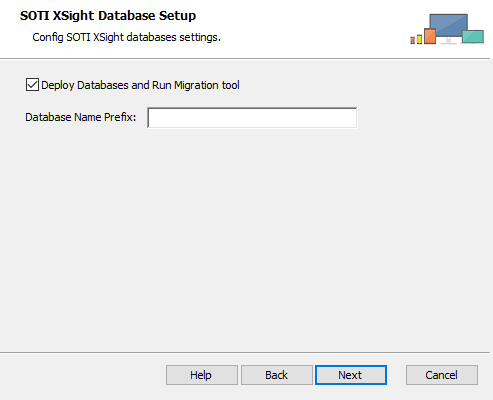Click the SOTI XSight Database Setup heading

pyautogui.click(x=108, y=16)
